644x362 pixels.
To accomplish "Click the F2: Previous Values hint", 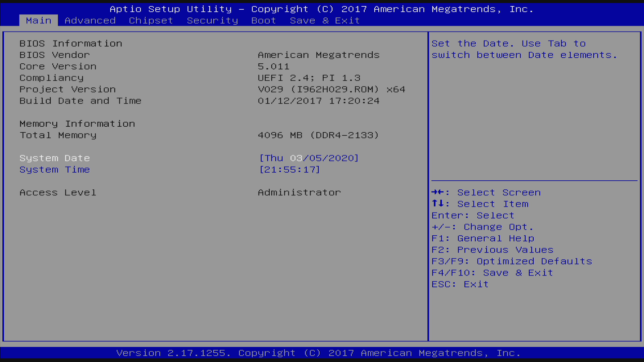I will point(492,250).
